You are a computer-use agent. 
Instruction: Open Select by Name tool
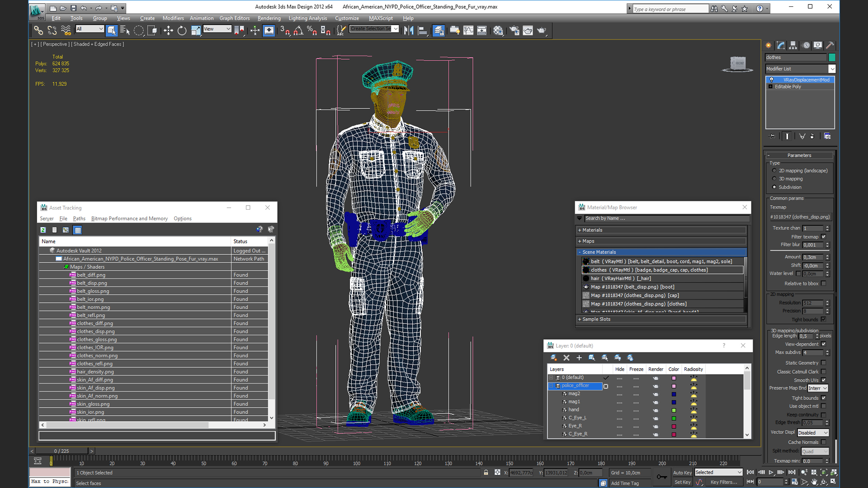pyautogui.click(x=125, y=30)
